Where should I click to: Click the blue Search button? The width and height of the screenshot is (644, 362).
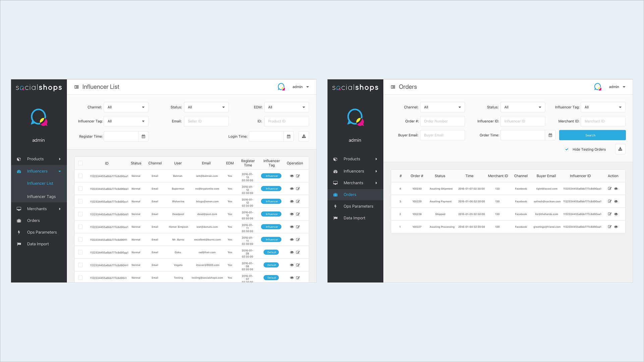coord(592,135)
